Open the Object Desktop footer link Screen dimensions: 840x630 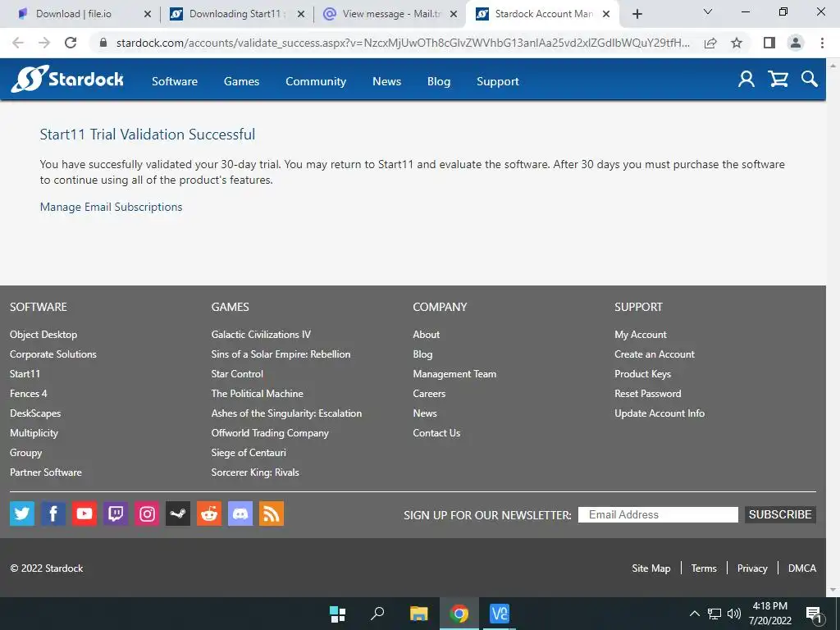(43, 335)
